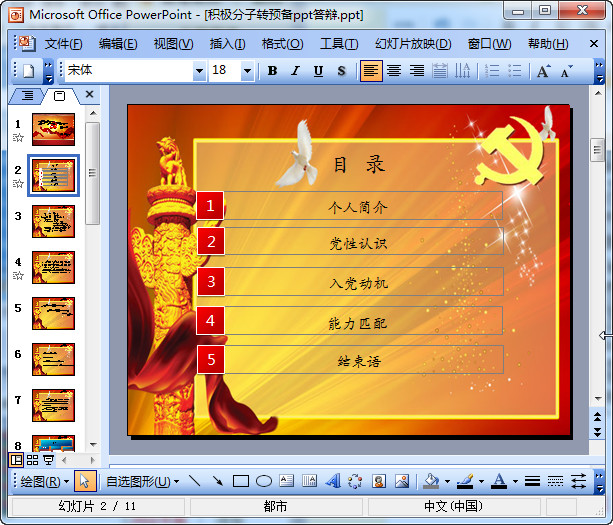Switch to Slide Sorter view
Image resolution: width=613 pixels, height=525 pixels.
pos(32,460)
